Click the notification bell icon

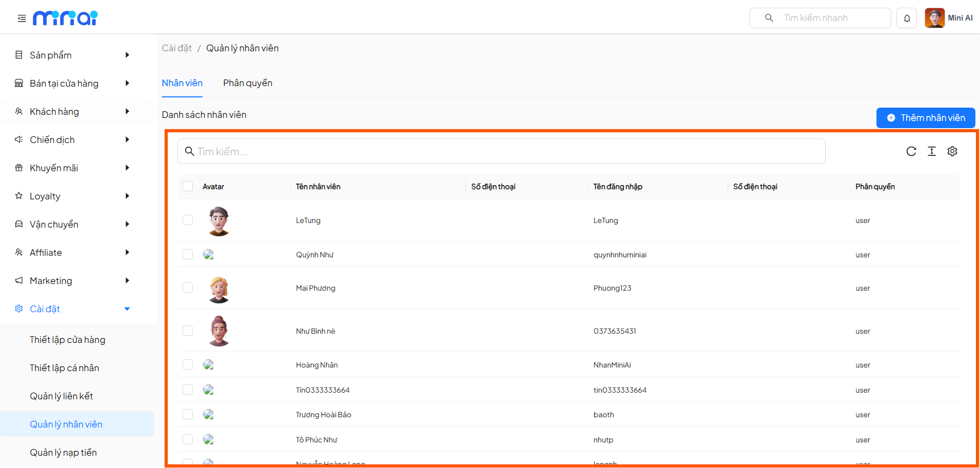[907, 18]
